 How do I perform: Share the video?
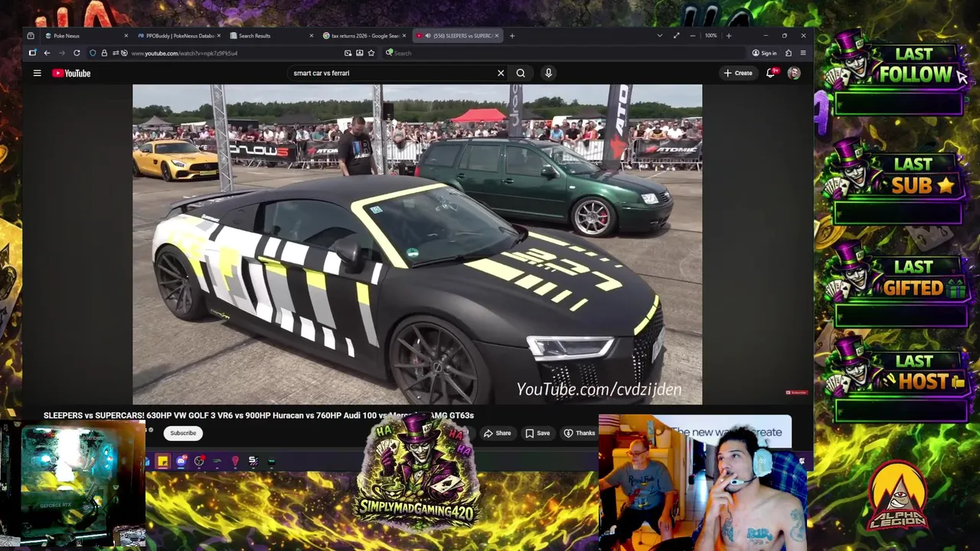[x=497, y=433]
